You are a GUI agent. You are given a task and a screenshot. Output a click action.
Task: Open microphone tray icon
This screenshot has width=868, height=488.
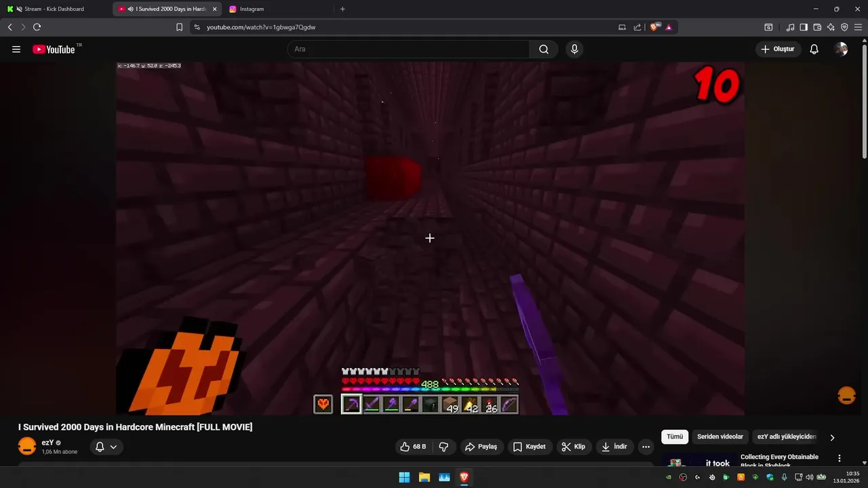point(784,477)
